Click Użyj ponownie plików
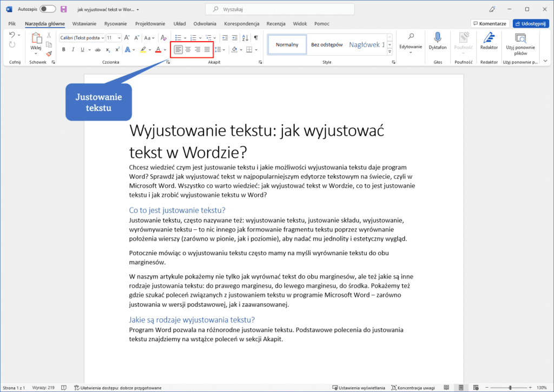Image resolution: width=554 pixels, height=392 pixels. 520,44
